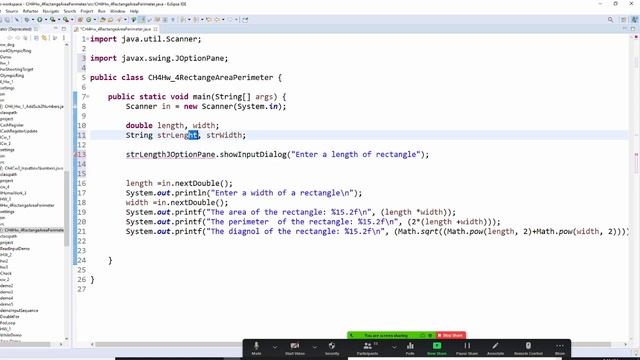640x360 pixels.
Task: Open the Source menu
Action: (x=11, y=11)
